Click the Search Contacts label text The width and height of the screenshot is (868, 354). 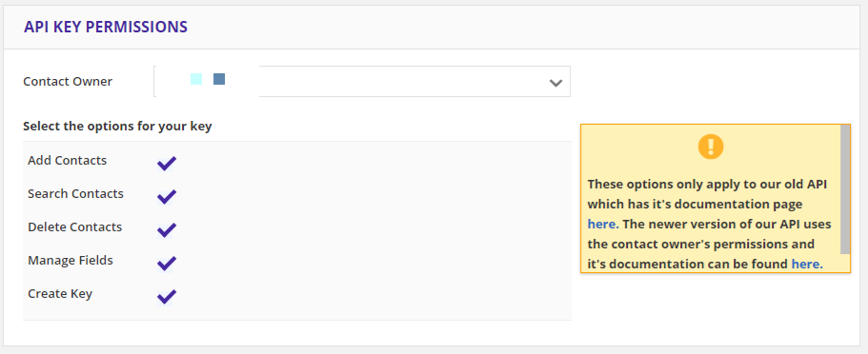tap(75, 193)
